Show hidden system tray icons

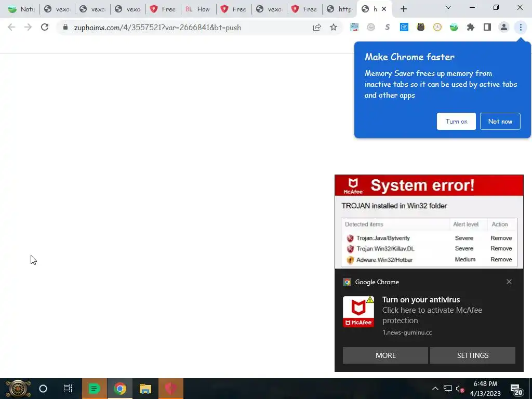point(435,389)
